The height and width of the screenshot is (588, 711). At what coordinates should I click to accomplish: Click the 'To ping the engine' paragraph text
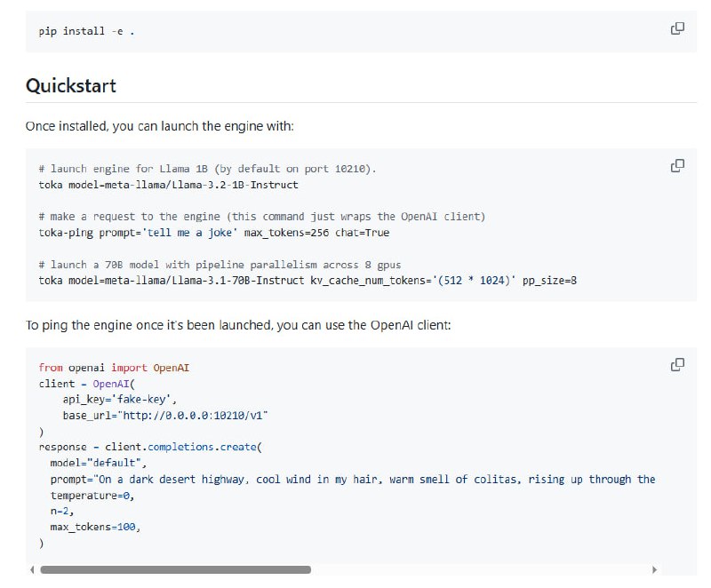[x=238, y=325]
